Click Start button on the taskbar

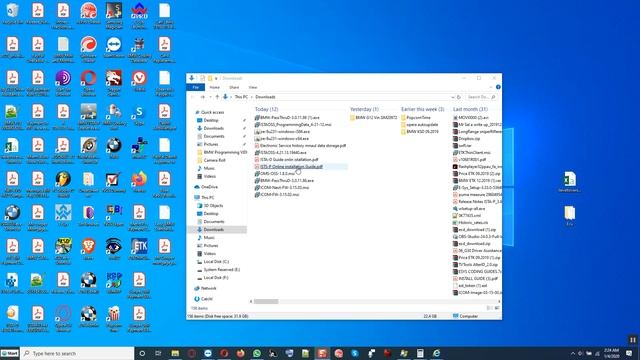click(10, 353)
